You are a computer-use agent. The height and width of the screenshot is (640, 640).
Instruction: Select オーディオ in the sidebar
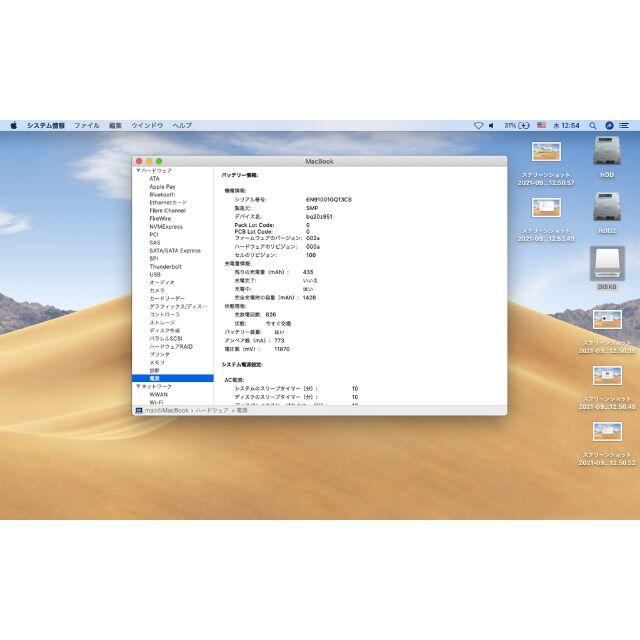pyautogui.click(x=162, y=282)
